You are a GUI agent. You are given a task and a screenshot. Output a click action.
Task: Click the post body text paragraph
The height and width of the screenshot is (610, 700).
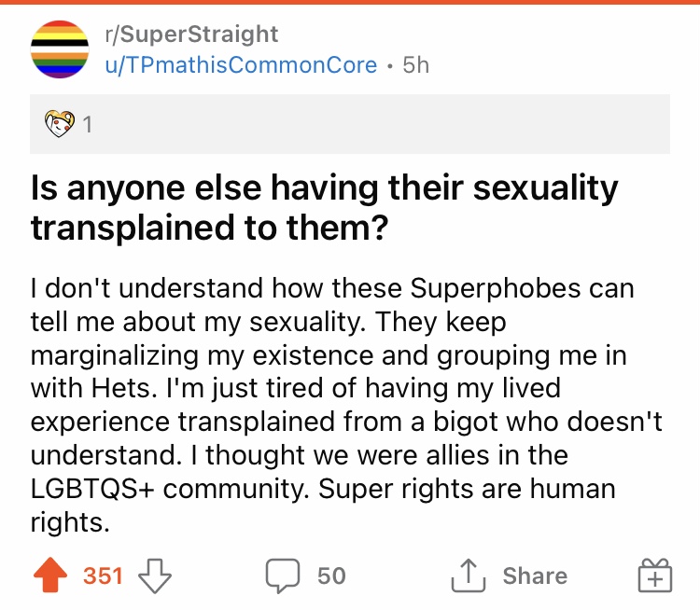click(x=345, y=406)
